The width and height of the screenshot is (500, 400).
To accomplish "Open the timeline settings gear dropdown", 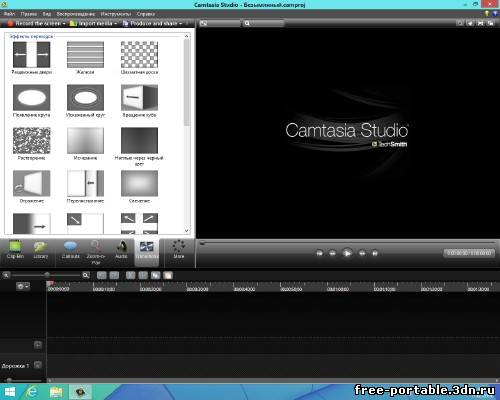I will click(23, 286).
